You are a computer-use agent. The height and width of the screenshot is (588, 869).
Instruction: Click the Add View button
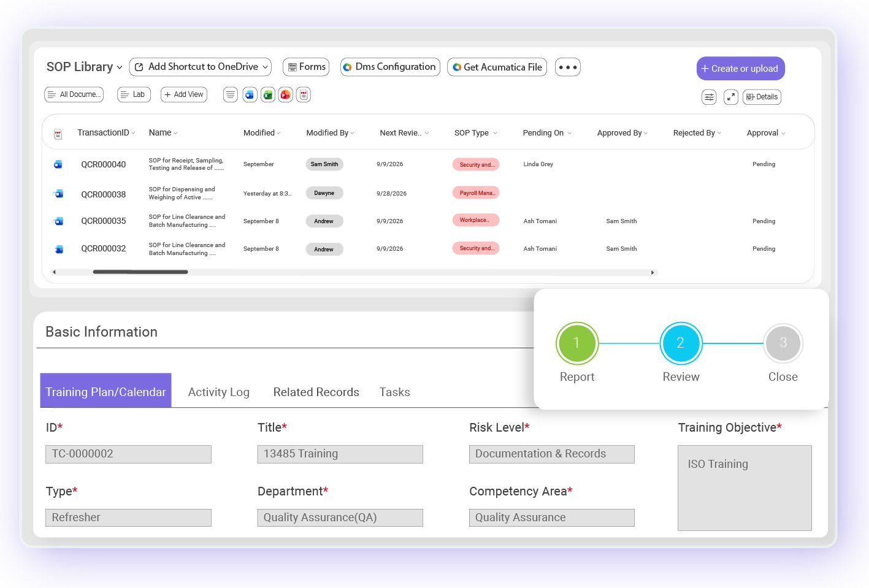coord(184,94)
